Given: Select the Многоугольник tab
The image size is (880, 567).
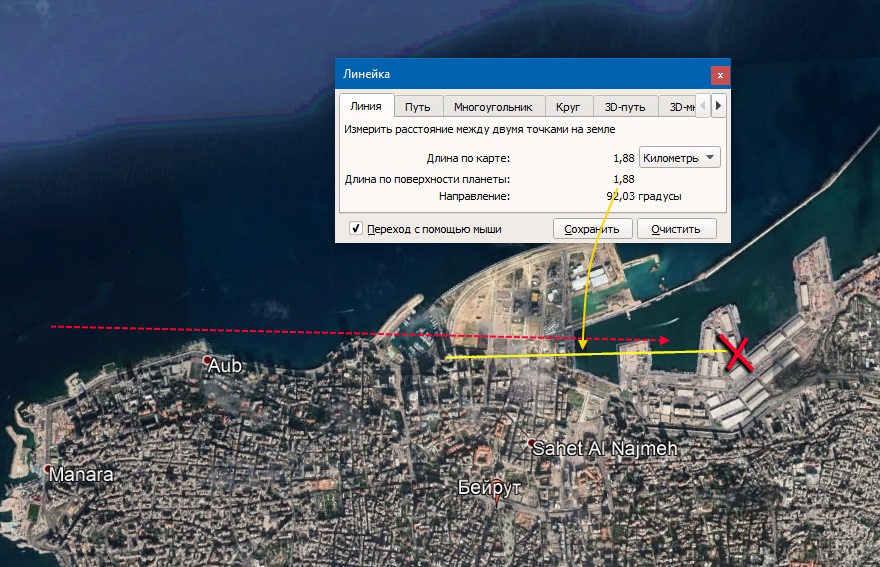Looking at the screenshot, I should [493, 107].
